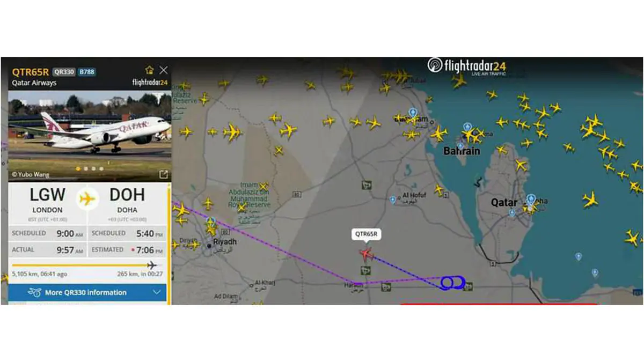644x362 pixels.
Task: Close the QTR65R flight panel
Action: click(164, 70)
